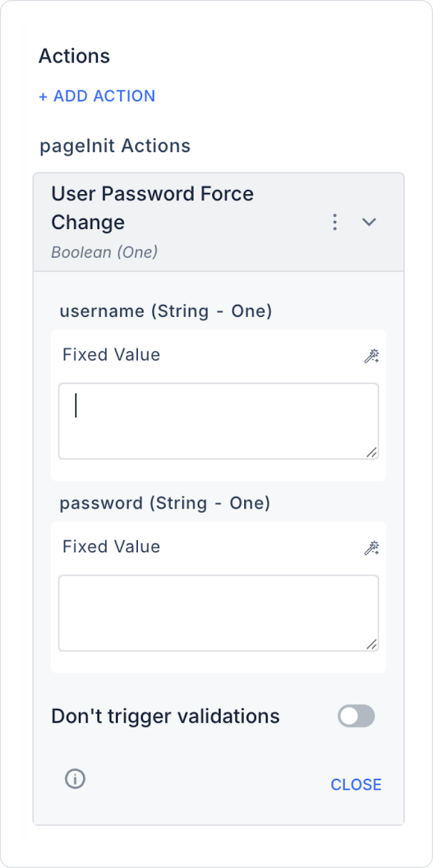
Task: Click the User Password Force Change header
Action: click(152, 208)
